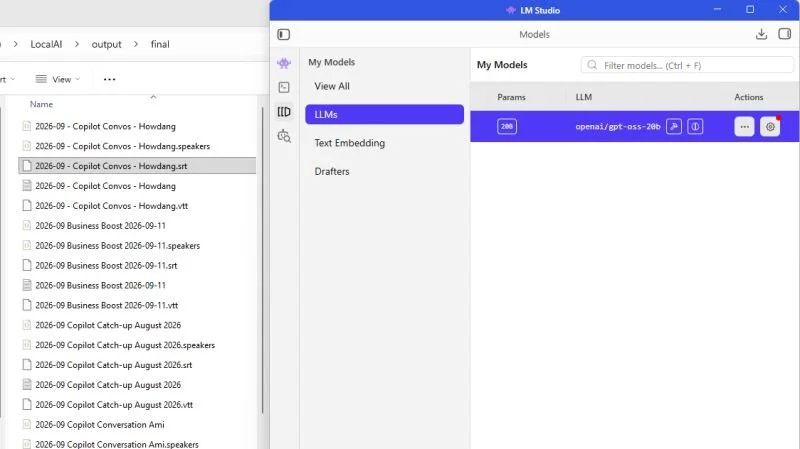Click the LM Studio logo in title bar
Viewport: 800px width, 449px height.
click(x=511, y=10)
